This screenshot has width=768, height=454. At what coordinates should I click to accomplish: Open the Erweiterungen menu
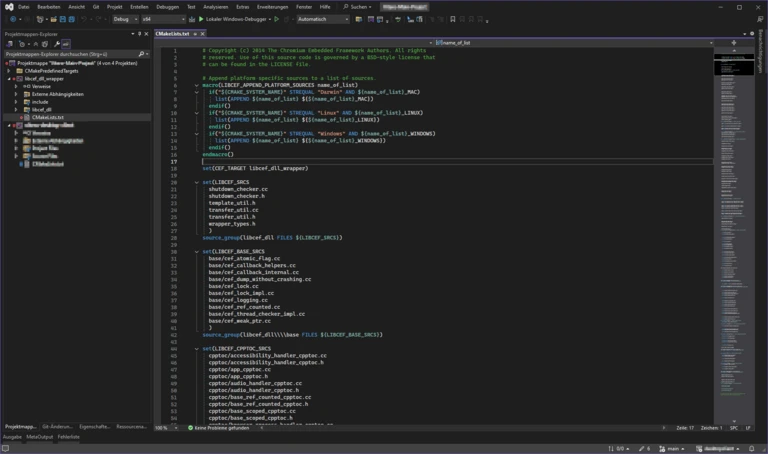[272, 7]
